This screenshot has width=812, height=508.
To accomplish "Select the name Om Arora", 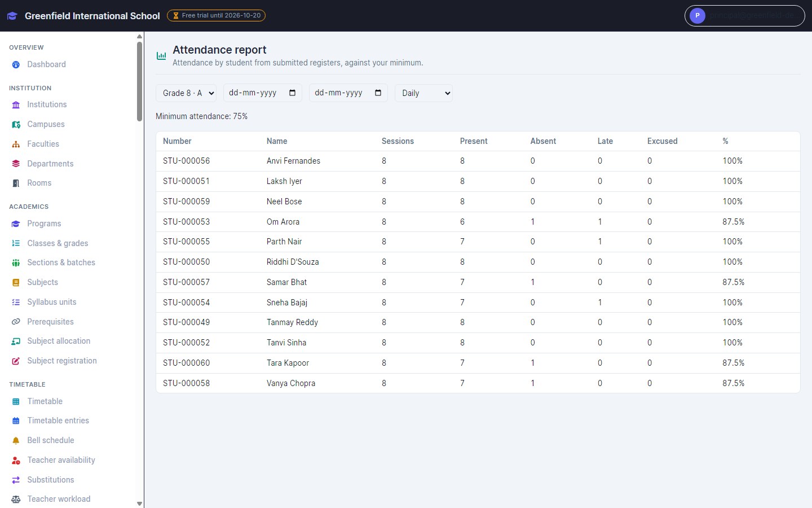I will coord(283,222).
